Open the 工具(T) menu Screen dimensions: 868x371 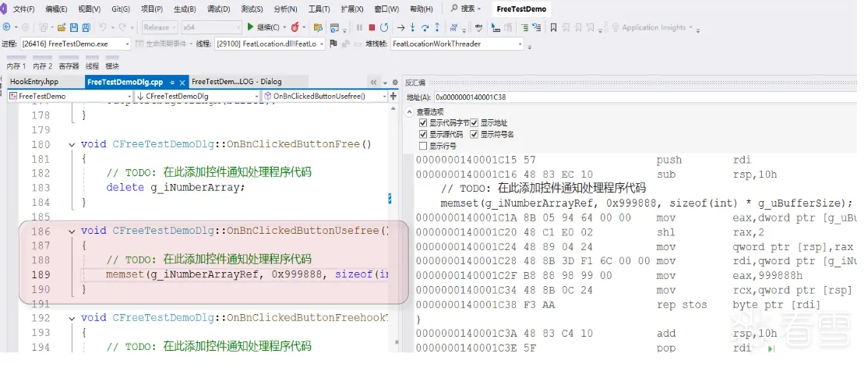point(319,9)
